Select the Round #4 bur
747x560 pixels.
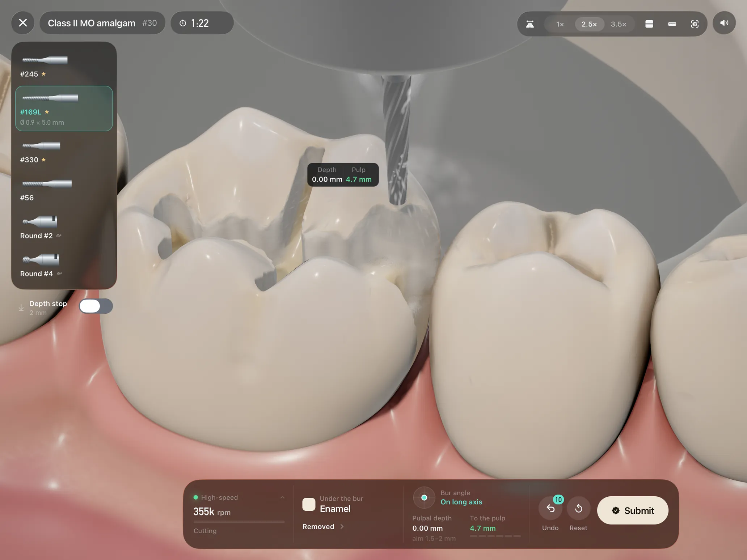pos(64,265)
